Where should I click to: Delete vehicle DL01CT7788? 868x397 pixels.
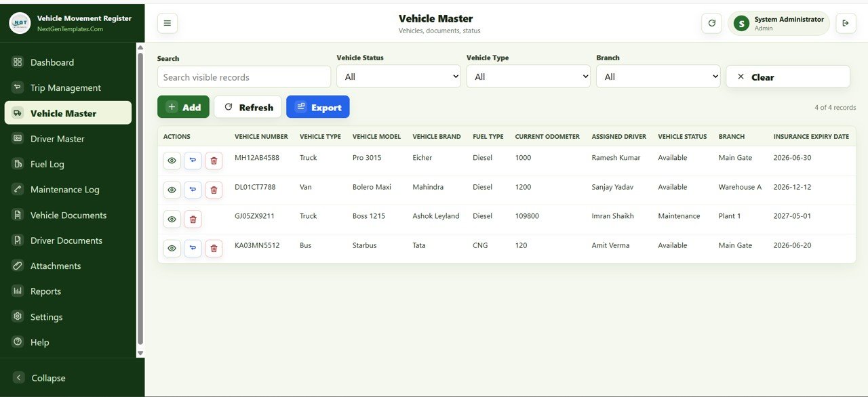coord(214,190)
